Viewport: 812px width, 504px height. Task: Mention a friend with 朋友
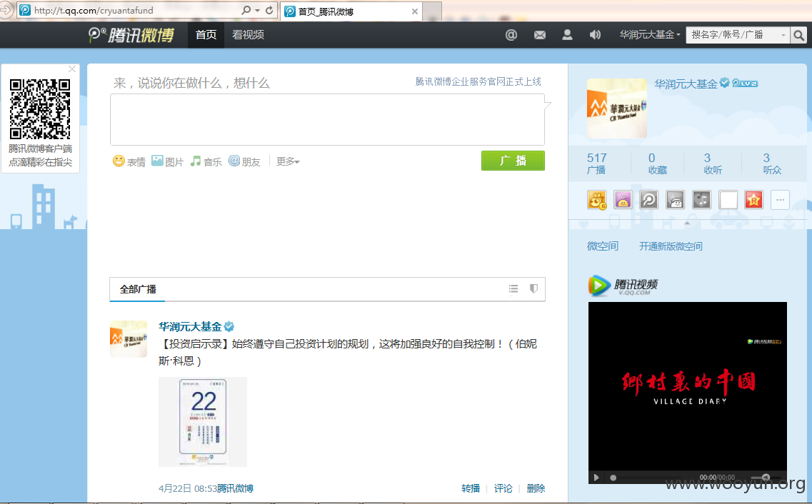pos(244,161)
